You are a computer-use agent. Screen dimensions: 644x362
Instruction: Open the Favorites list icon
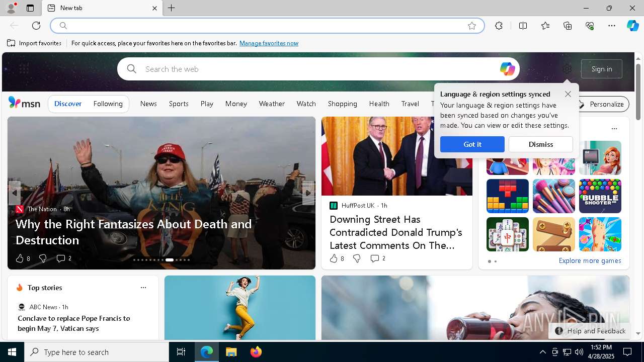pos(545,26)
